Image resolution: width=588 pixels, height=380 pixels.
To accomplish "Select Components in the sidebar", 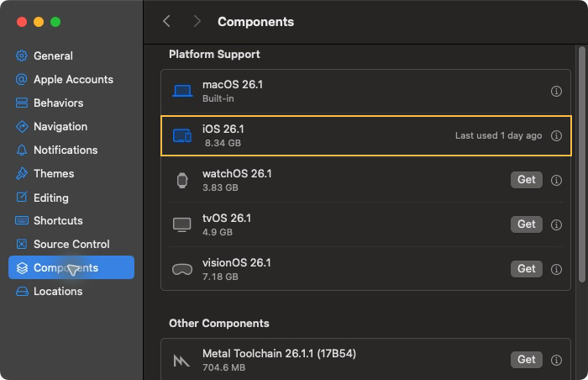I will (x=71, y=267).
